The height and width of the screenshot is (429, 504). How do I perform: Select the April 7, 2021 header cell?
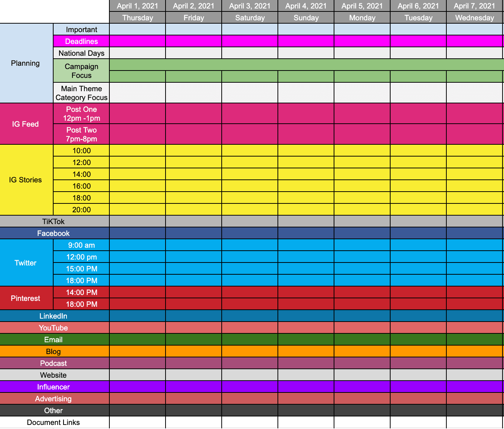pyautogui.click(x=474, y=6)
